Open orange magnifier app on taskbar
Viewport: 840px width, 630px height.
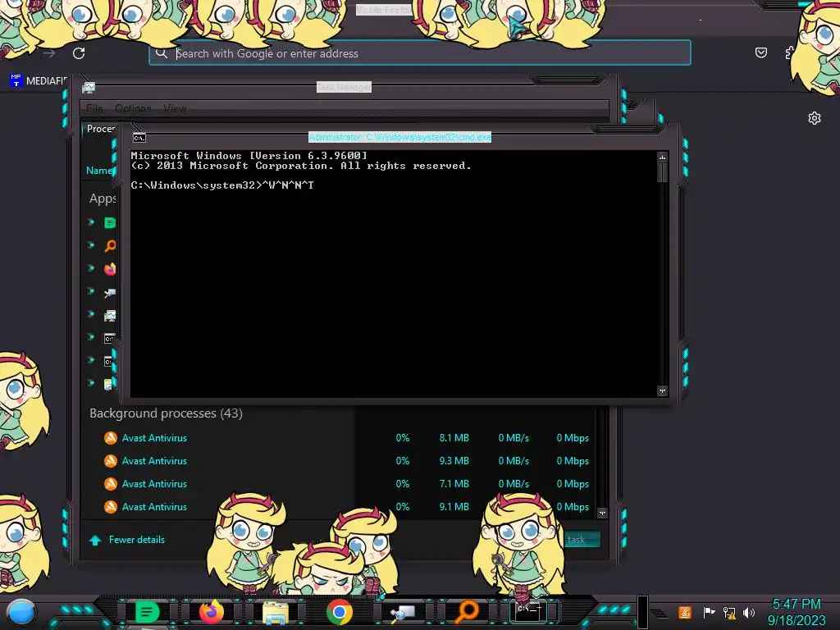coord(467,610)
